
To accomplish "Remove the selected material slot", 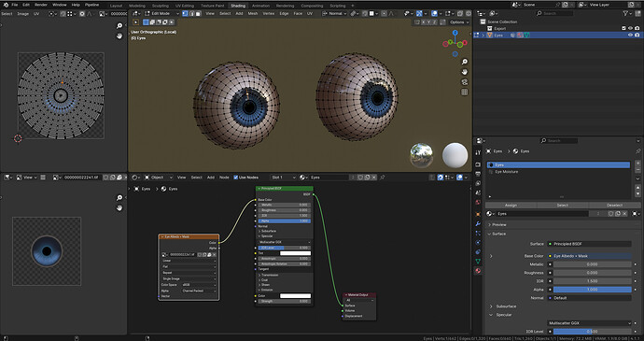I will [x=637, y=169].
